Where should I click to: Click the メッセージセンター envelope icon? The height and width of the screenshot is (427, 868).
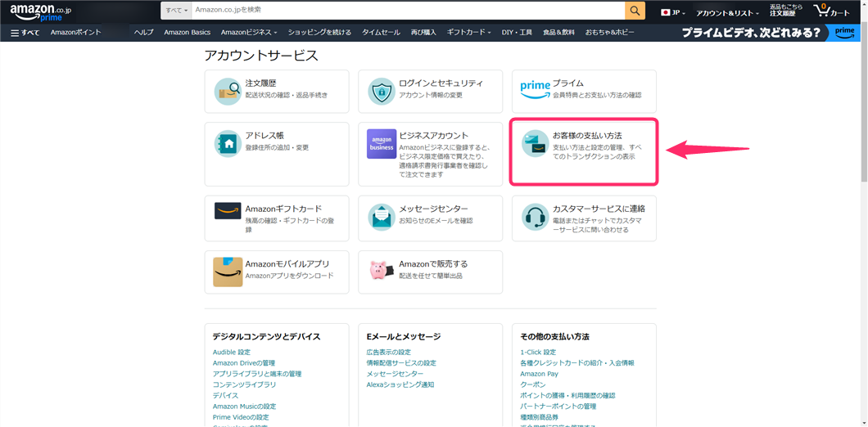point(382,217)
